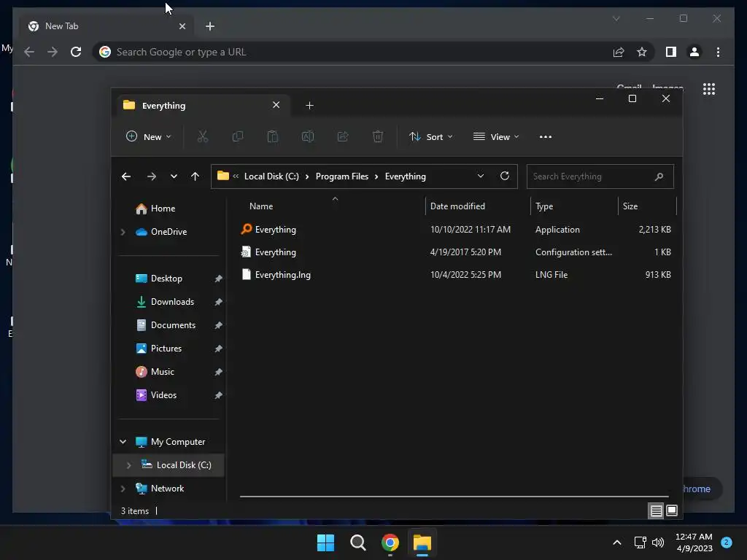Switch to details view using status bar icon
747x560 pixels.
click(656, 511)
